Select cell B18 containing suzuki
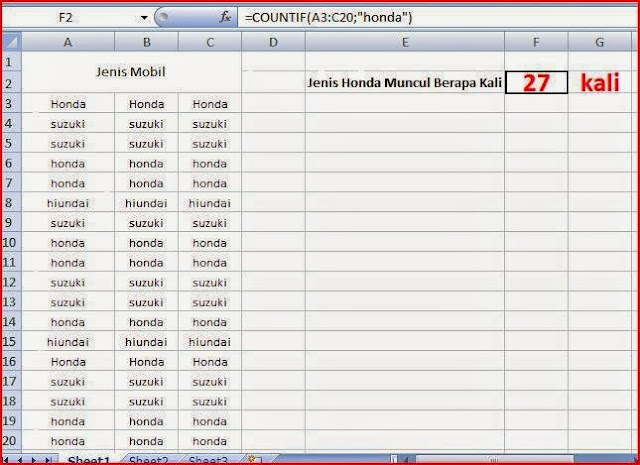Image resolution: width=640 pixels, height=465 pixels. [x=147, y=401]
